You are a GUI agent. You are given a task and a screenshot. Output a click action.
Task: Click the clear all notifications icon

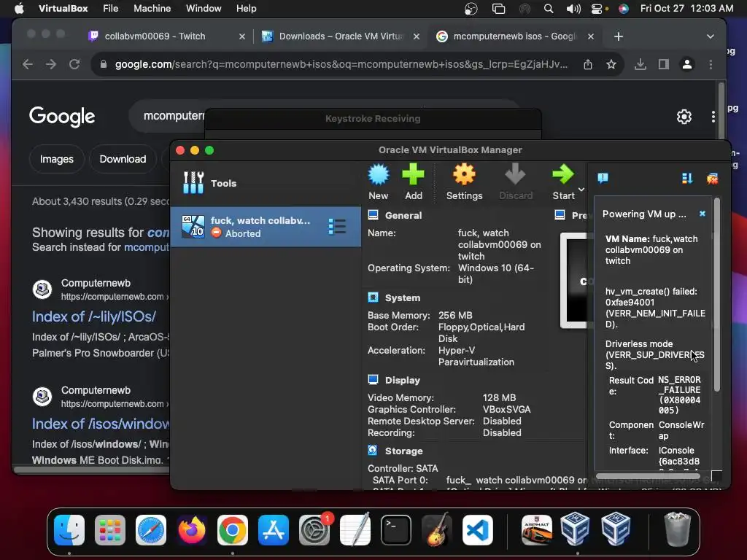(712, 178)
